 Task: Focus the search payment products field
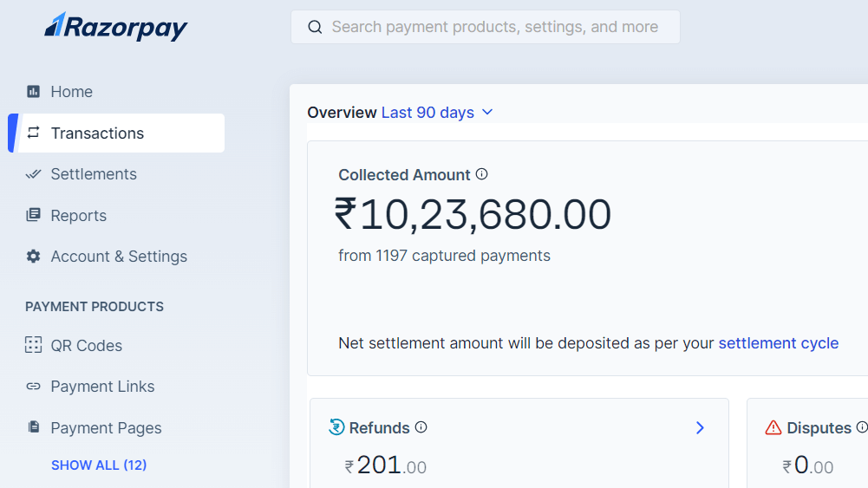(x=485, y=27)
